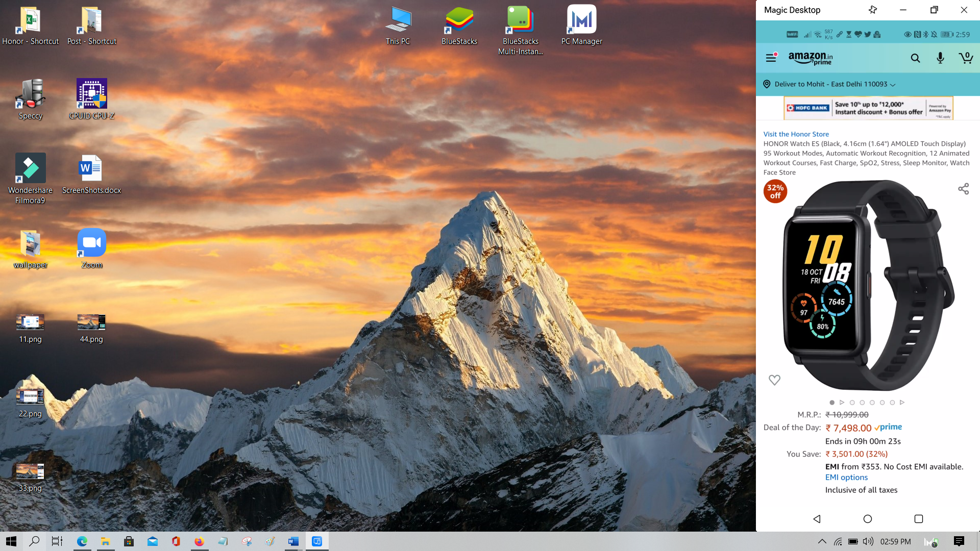Viewport: 980px width, 551px height.
Task: Share the Honor Watch product
Action: pyautogui.click(x=963, y=189)
